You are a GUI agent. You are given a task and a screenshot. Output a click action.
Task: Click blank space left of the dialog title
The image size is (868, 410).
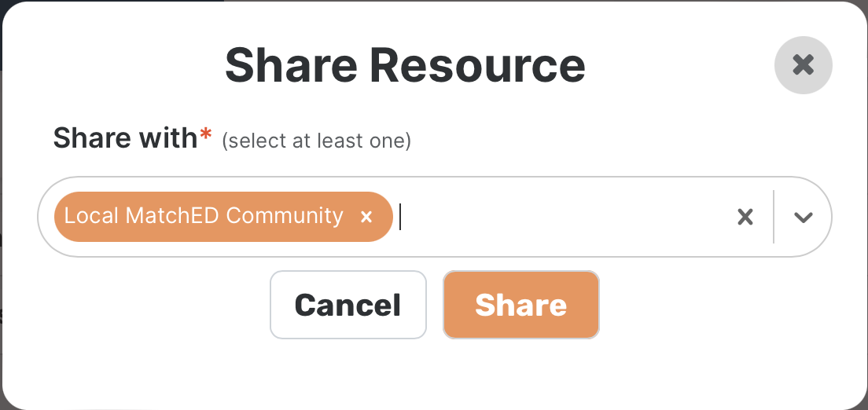click(118, 64)
